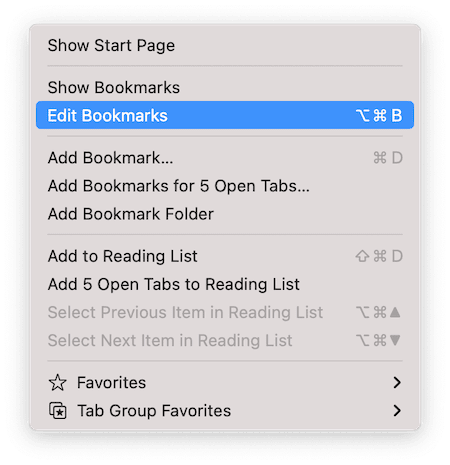
Task: Select Add Bookmark… entry
Action: (x=225, y=158)
